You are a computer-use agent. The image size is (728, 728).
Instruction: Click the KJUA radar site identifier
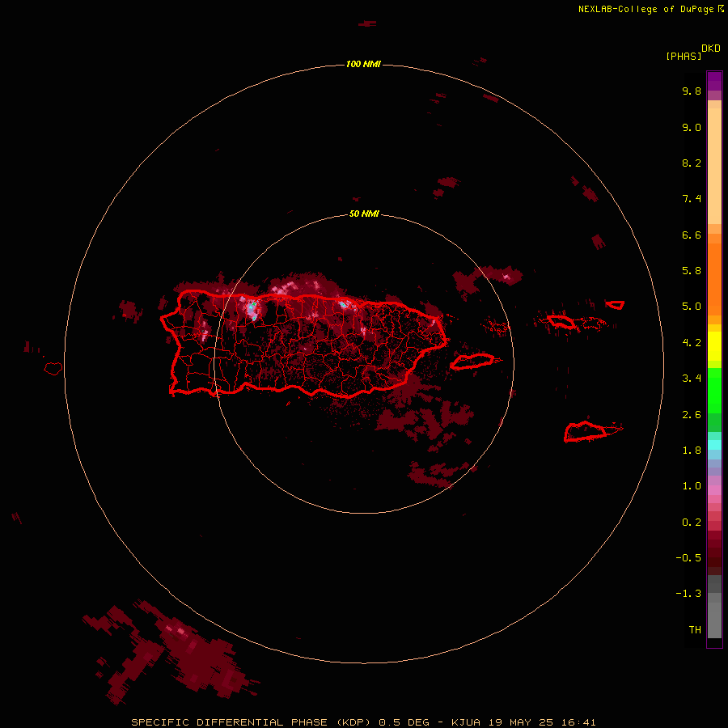click(466, 722)
